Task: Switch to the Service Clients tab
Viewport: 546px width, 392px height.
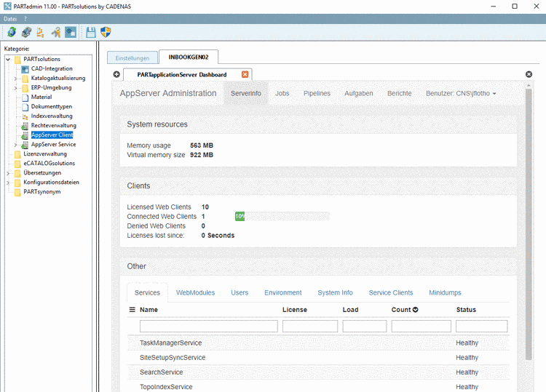Action: (391, 292)
